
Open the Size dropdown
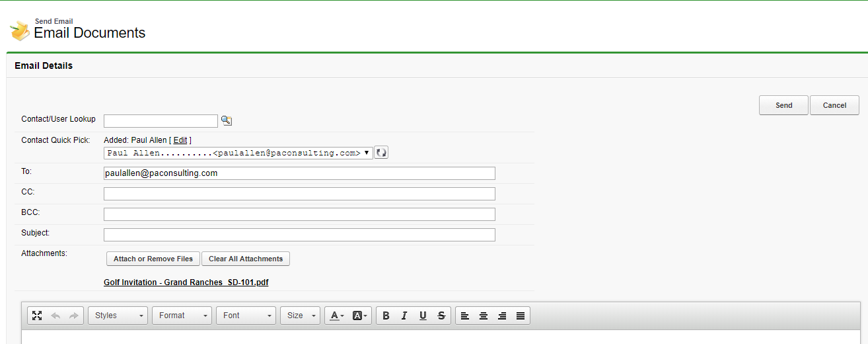tap(301, 316)
